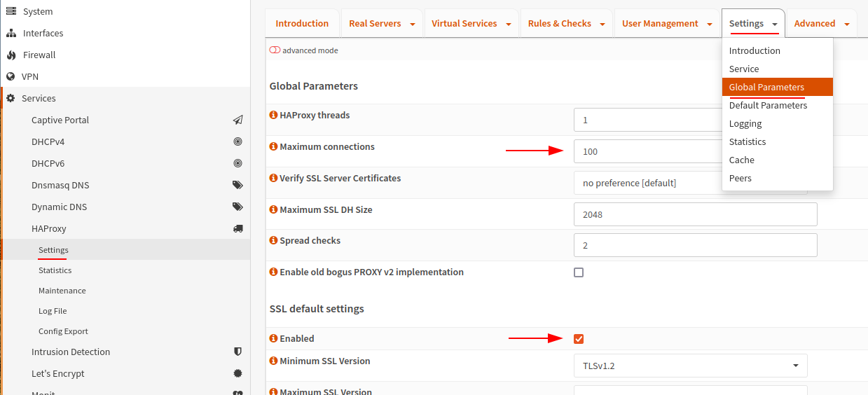Viewport: 868px width, 395px height.
Task: Click info icon beside Minimum SSL Version
Action: (274, 361)
